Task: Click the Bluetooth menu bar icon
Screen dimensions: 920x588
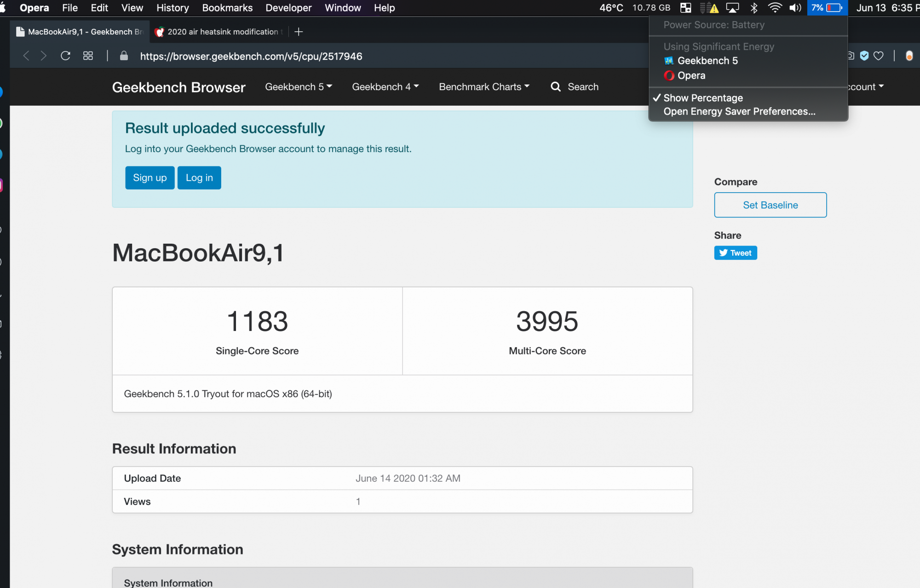Action: tap(753, 8)
